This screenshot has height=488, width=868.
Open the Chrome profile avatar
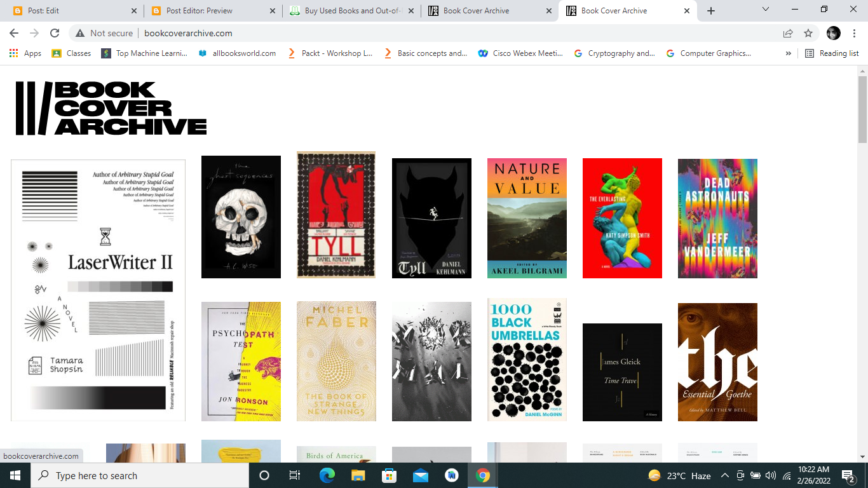[x=834, y=33]
